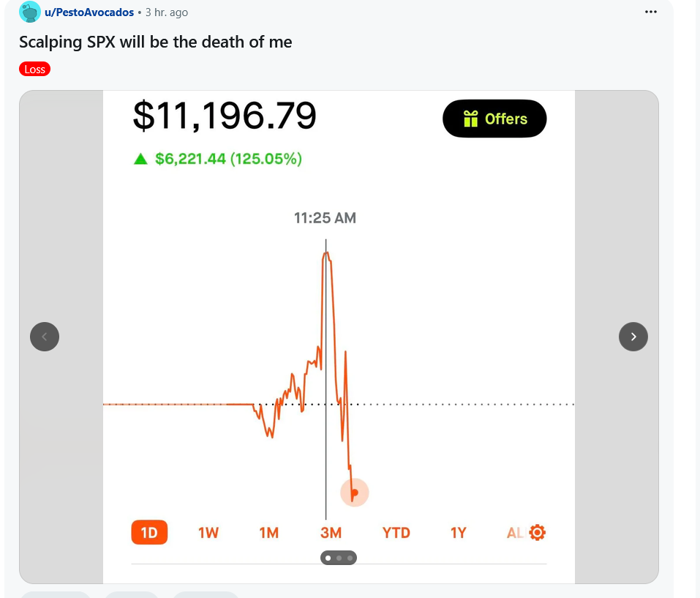This screenshot has width=700, height=598.
Task: Click the red Loss flair tag
Action: coord(35,70)
